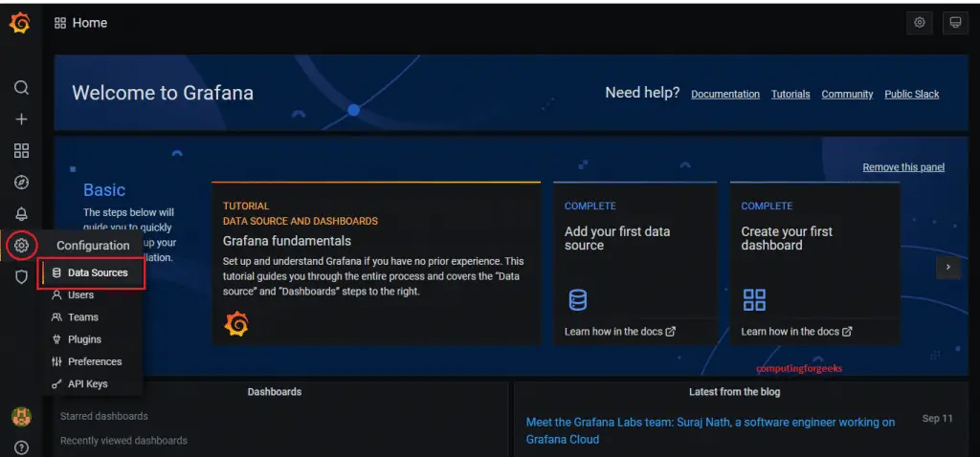Click the database icon in data source card

577,299
